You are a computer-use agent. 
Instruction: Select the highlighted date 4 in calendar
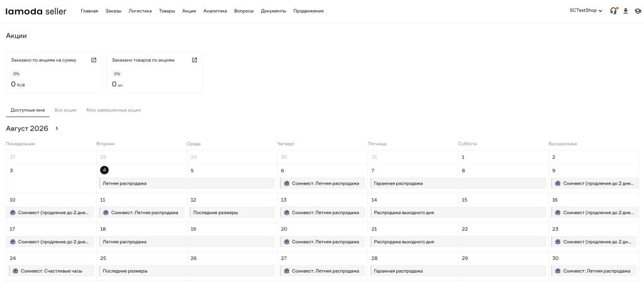[104, 170]
